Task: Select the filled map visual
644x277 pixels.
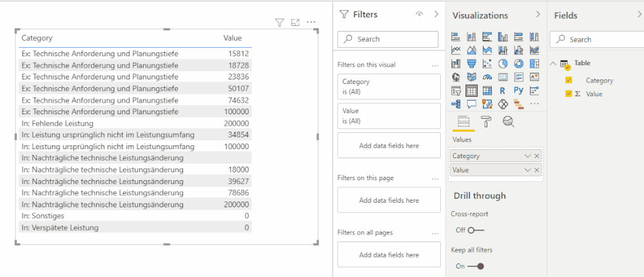Action: pyautogui.click(x=471, y=77)
